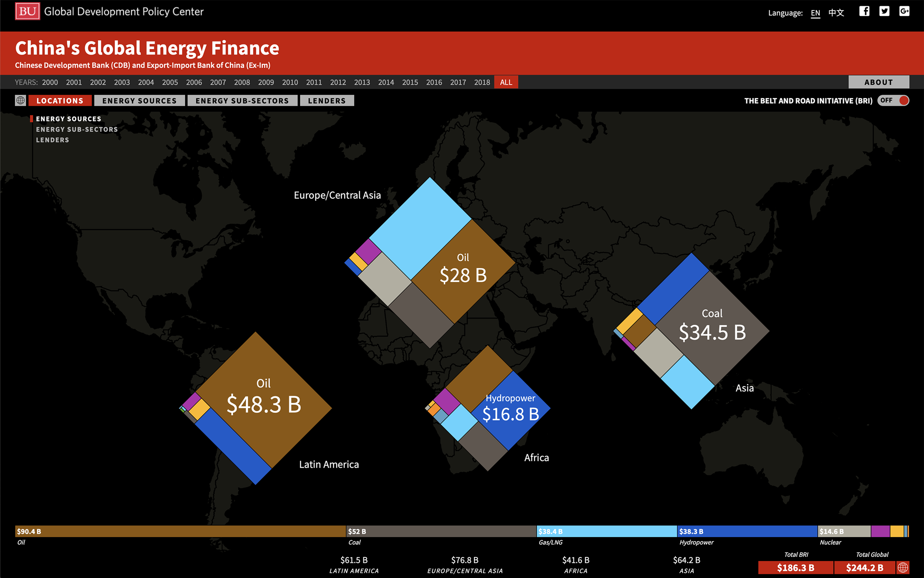Click the $76.8 B Europe/Central Asia total
This screenshot has height=578, width=924.
[x=465, y=565]
